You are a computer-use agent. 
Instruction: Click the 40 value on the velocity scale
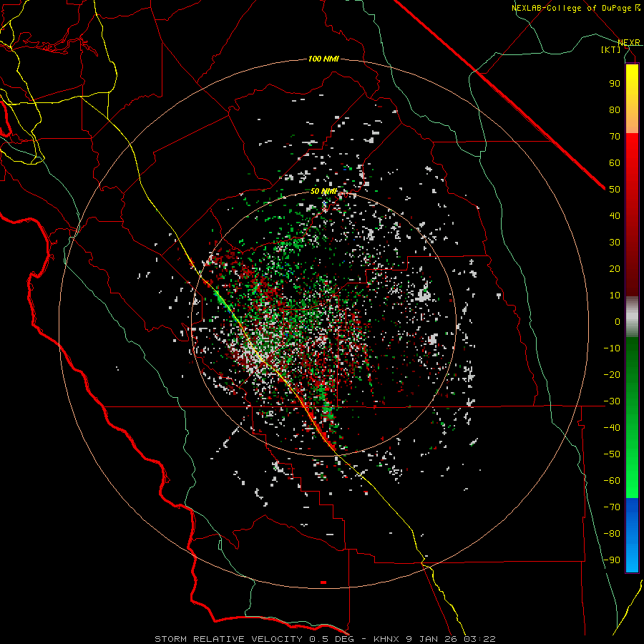615,215
